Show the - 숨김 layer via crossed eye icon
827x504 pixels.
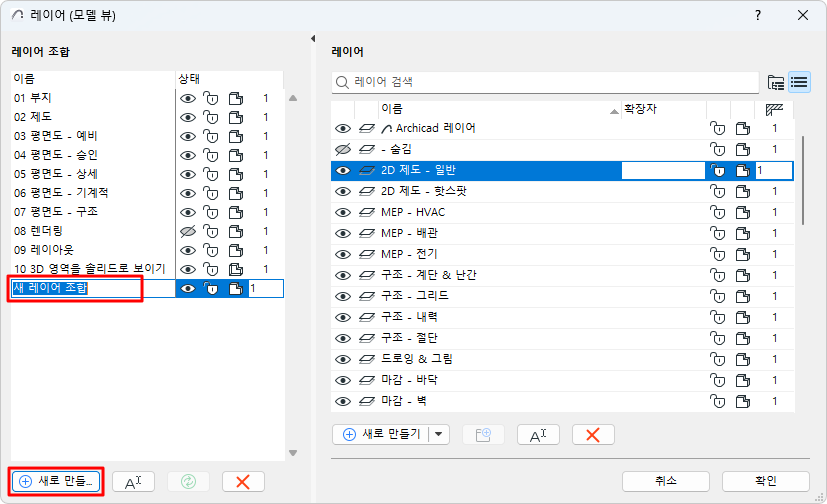(x=343, y=150)
